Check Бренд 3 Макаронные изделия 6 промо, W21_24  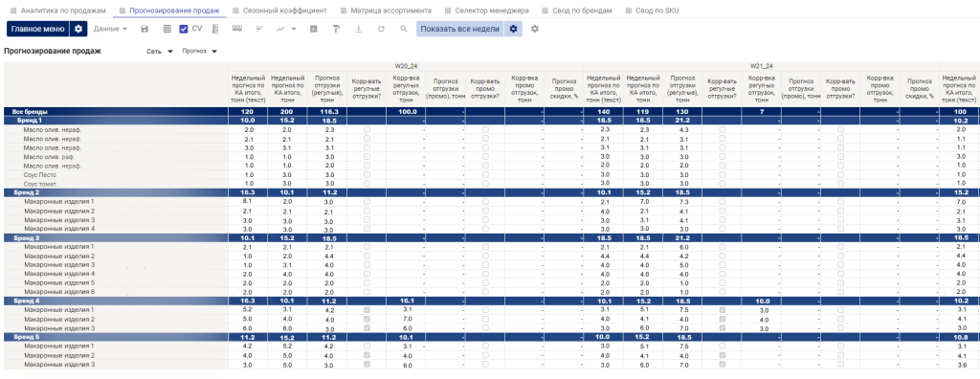(x=840, y=292)
